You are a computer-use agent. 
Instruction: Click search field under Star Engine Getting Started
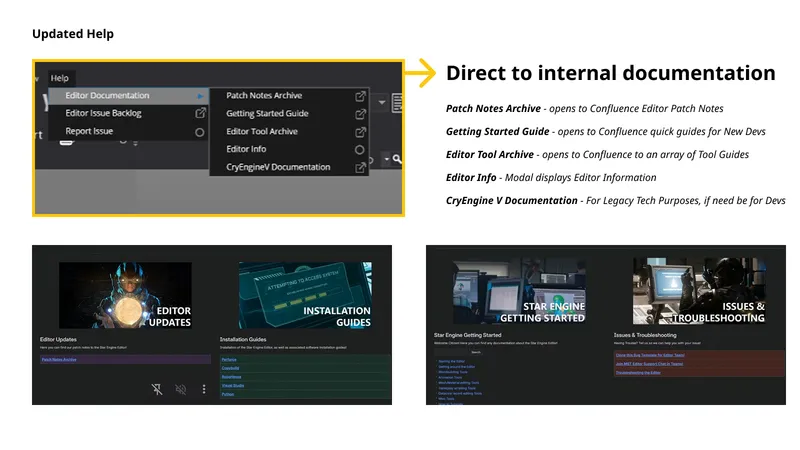452,352
